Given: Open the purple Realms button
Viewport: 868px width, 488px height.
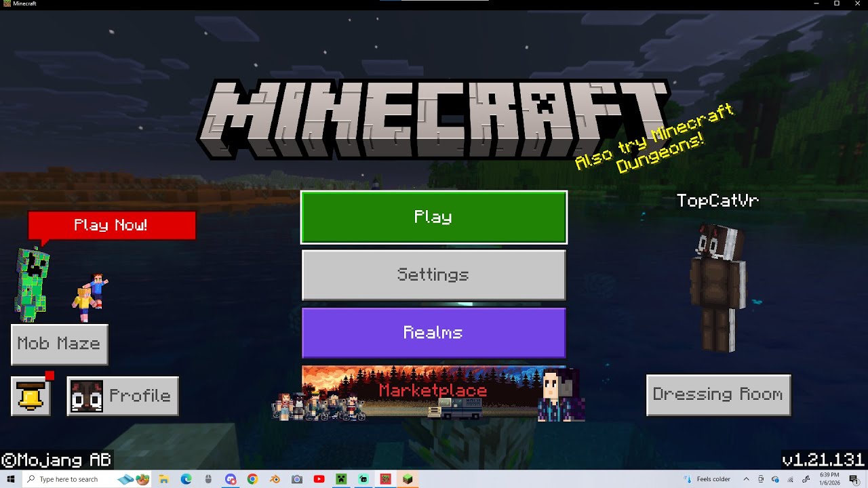Looking at the screenshot, I should [433, 333].
